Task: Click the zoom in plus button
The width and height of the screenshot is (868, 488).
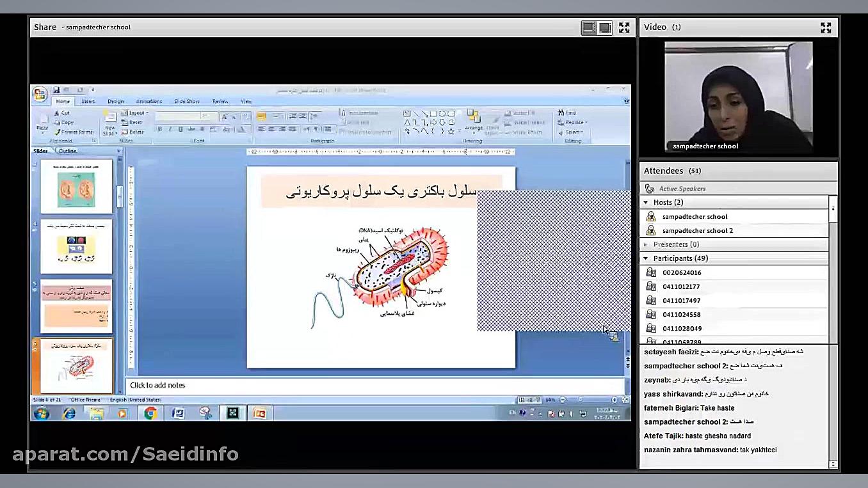Action: [x=614, y=400]
